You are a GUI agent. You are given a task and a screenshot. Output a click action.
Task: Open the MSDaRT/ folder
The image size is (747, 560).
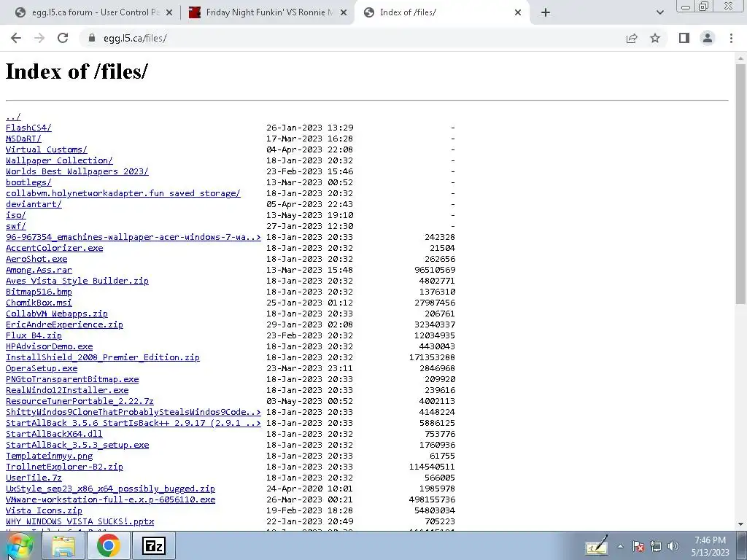click(x=23, y=139)
